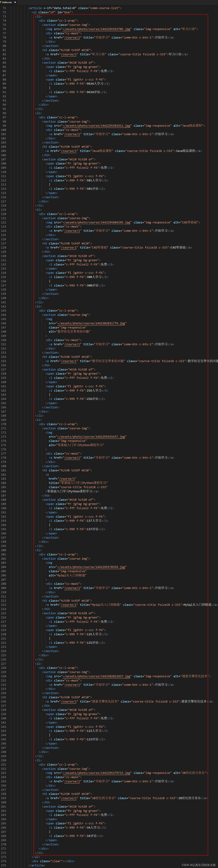Open image path 1442302852837.jpg link

[96, 676]
